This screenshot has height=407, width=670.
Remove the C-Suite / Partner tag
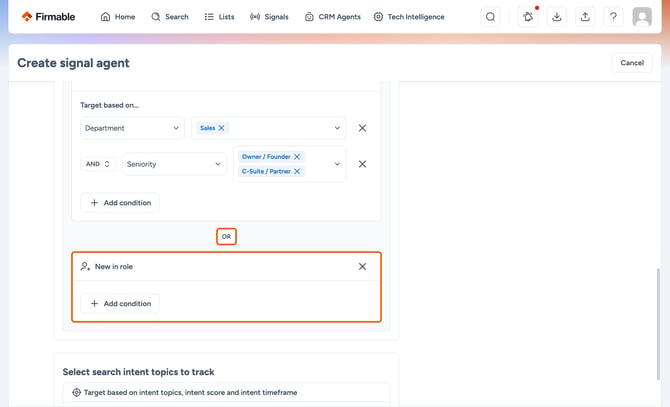coord(297,171)
